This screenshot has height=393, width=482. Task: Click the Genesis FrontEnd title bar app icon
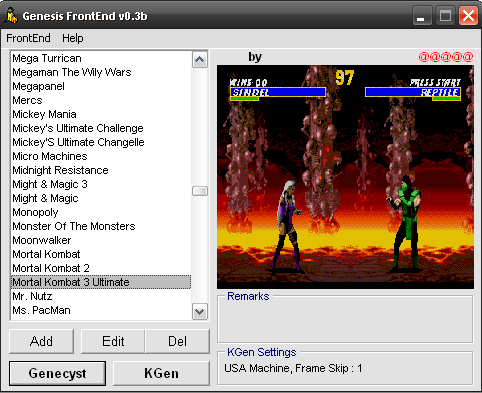12,16
